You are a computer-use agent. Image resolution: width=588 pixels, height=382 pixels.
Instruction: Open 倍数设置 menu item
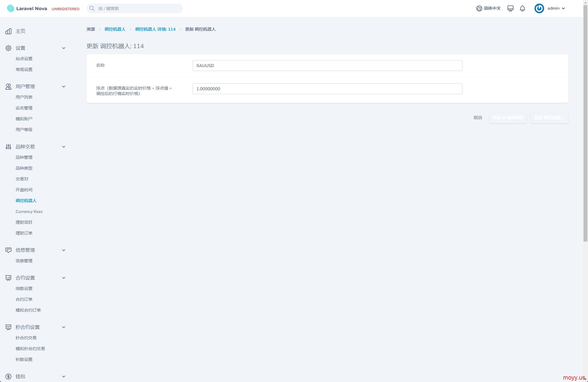pos(24,288)
